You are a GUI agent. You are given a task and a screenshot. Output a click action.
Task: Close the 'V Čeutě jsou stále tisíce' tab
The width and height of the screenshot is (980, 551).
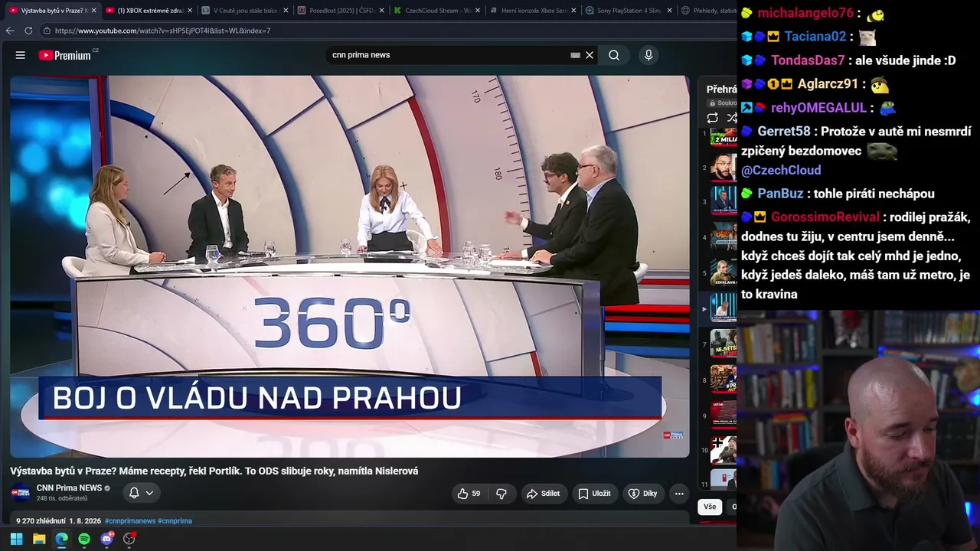pos(286,11)
